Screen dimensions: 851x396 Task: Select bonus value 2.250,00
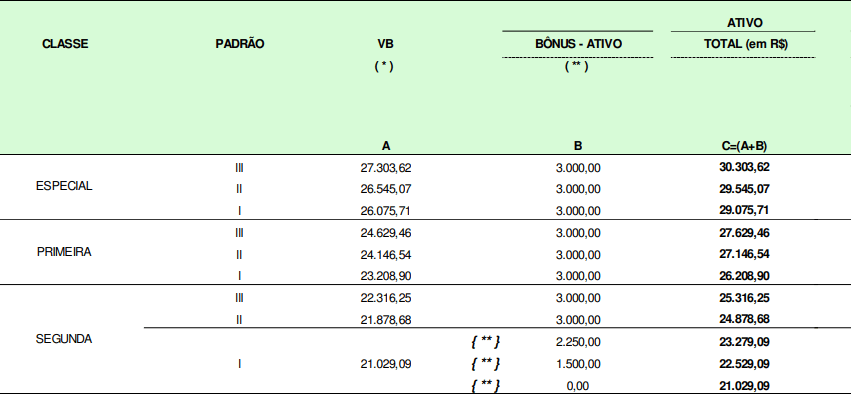pyautogui.click(x=578, y=342)
